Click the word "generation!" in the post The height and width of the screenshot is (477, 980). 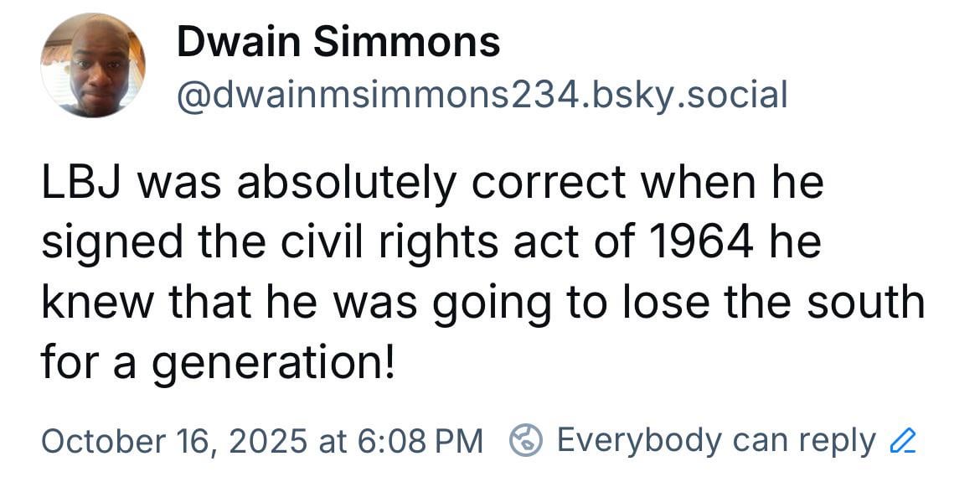[270, 362]
